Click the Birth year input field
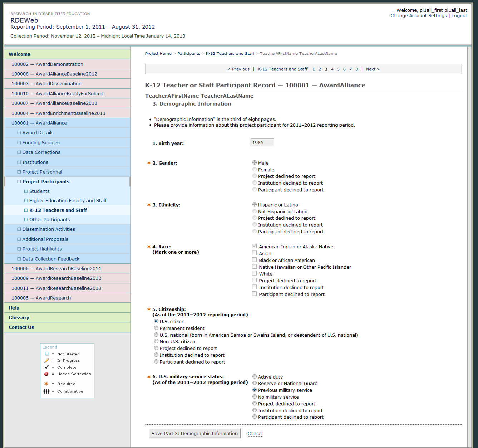The width and height of the screenshot is (478, 448). 262,143
